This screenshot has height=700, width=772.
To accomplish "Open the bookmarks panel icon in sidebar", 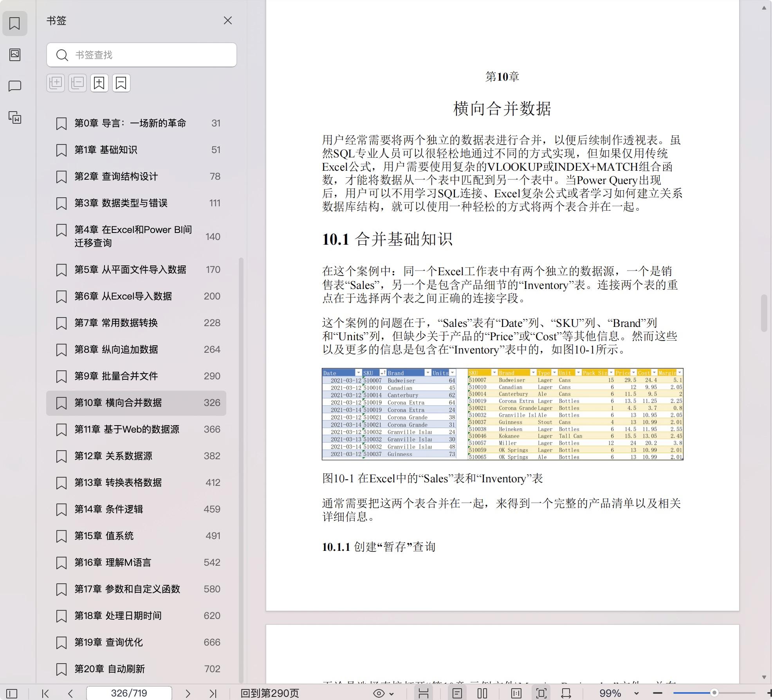I will (x=15, y=23).
